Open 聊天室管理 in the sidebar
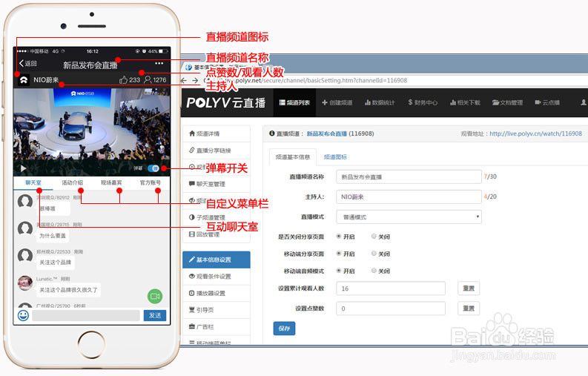Screen dimensions: 588x376 click(217, 184)
